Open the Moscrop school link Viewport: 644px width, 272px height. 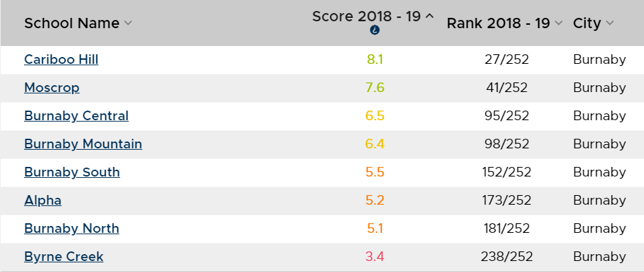pos(52,88)
